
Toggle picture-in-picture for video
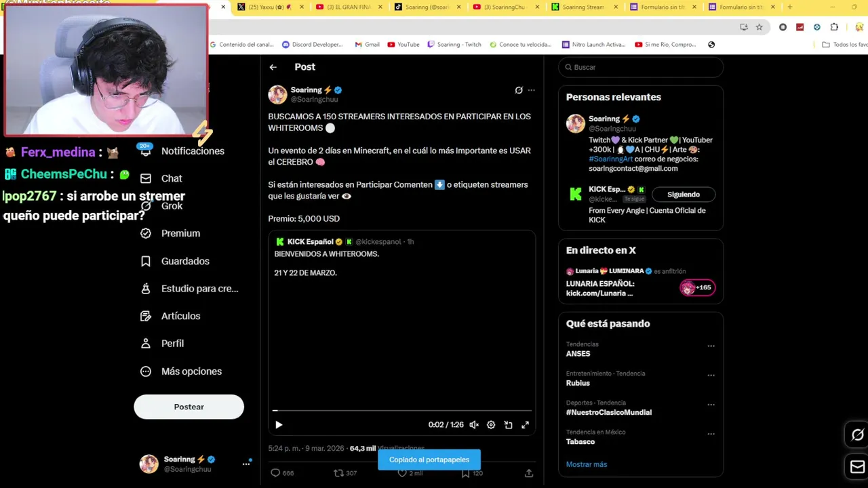508,425
